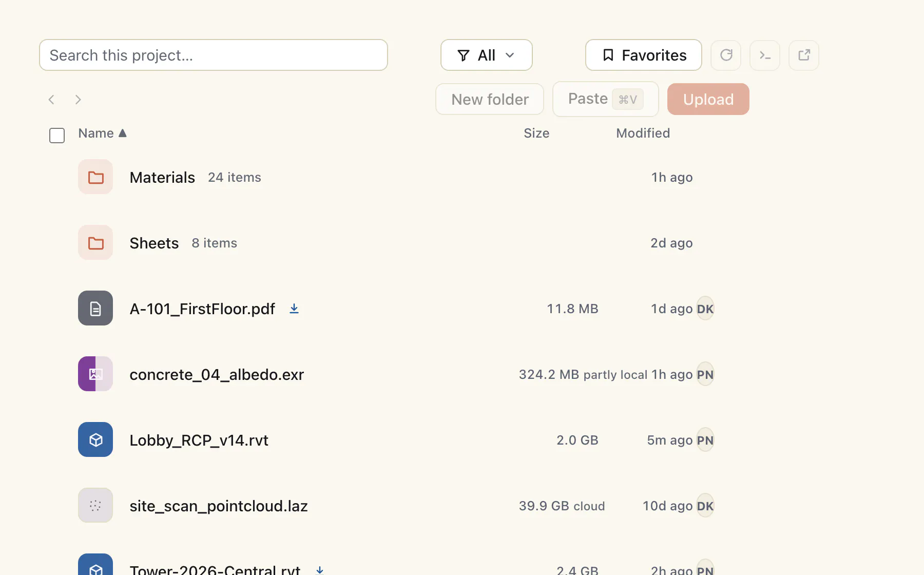924x575 pixels.
Task: Sort by the Size column header
Action: tap(536, 133)
